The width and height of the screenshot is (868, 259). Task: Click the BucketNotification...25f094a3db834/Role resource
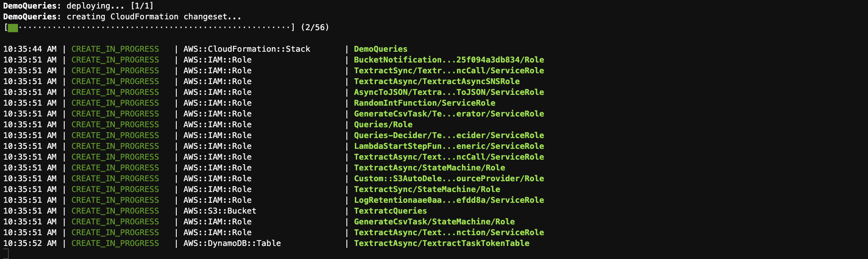[x=449, y=60]
